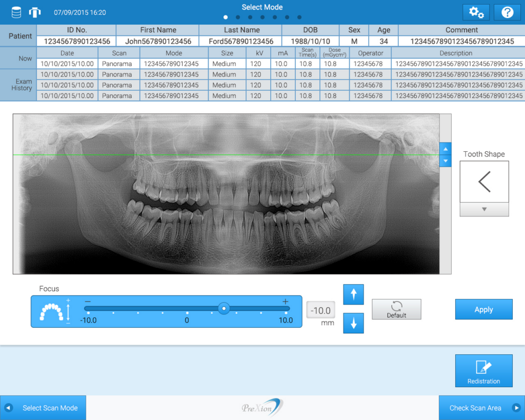
Task: Open settings with the gears icon
Action: pos(476,12)
